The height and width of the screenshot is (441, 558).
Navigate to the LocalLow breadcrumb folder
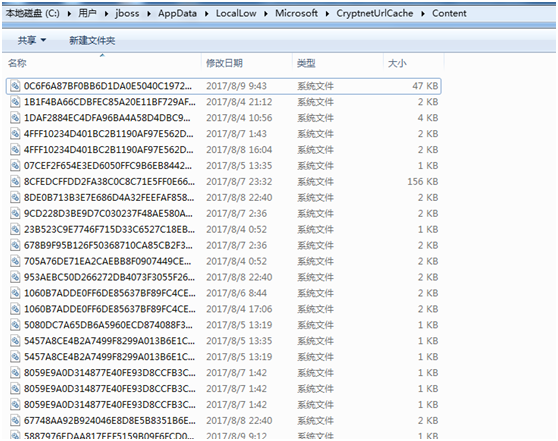[x=236, y=14]
